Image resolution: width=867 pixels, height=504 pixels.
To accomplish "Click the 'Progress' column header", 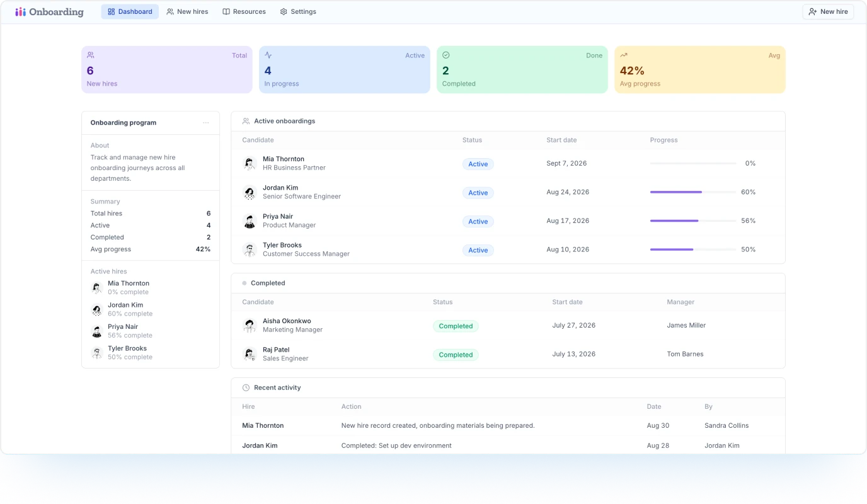I will [663, 140].
